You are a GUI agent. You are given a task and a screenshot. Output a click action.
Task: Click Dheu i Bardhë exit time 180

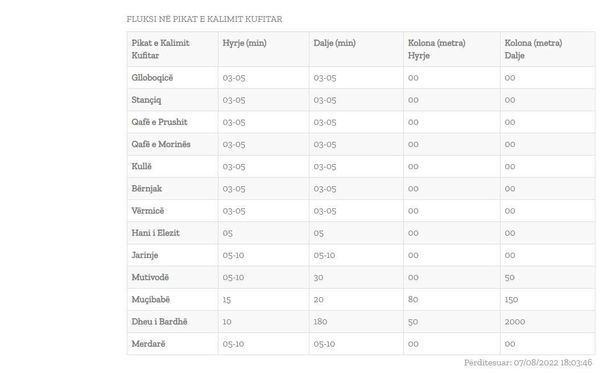(320, 322)
